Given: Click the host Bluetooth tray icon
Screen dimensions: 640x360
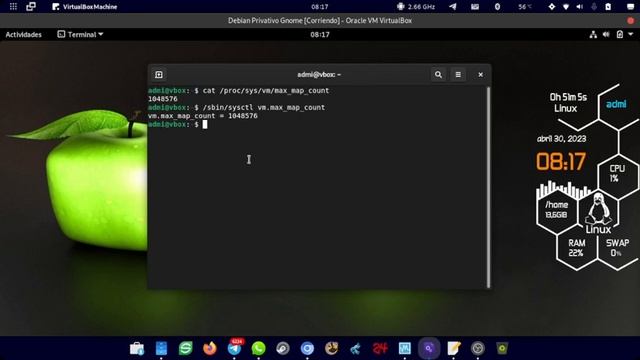Looking at the screenshot, I should 497,7.
